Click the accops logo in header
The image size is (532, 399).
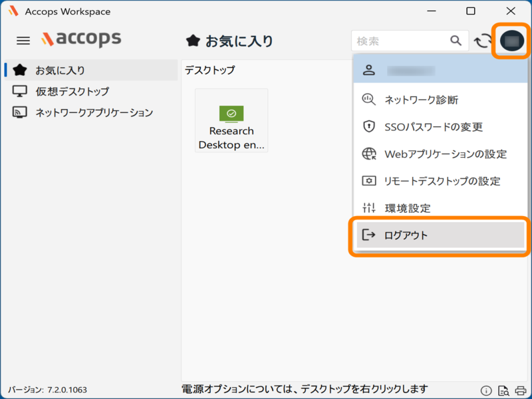click(x=81, y=39)
